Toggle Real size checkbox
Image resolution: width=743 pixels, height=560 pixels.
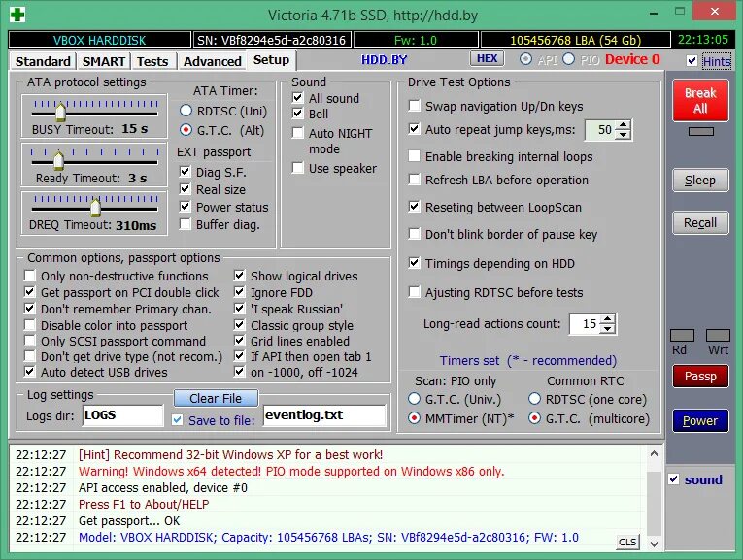pyautogui.click(x=186, y=189)
